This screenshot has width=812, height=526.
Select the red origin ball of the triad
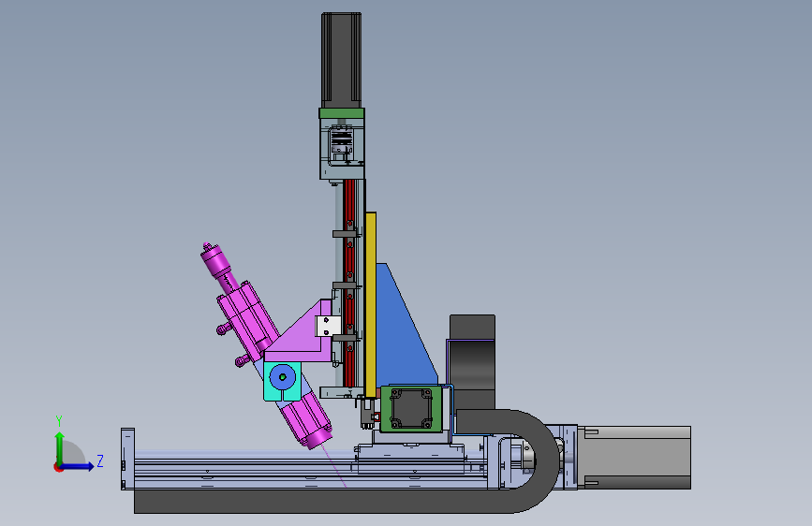(x=57, y=467)
